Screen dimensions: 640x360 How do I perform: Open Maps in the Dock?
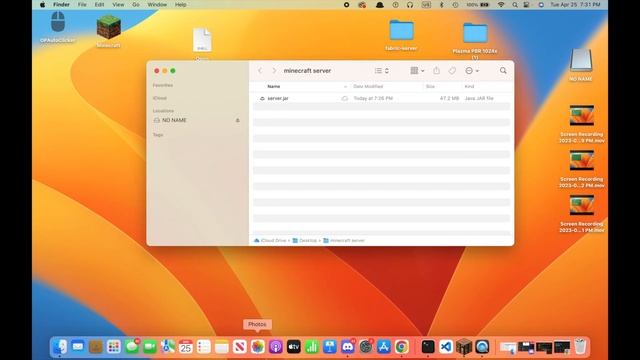point(168,347)
